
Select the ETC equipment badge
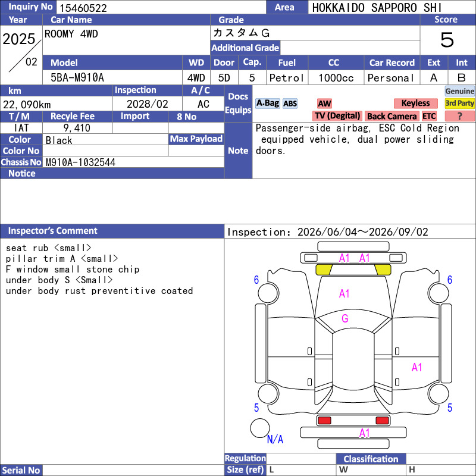[x=429, y=116]
